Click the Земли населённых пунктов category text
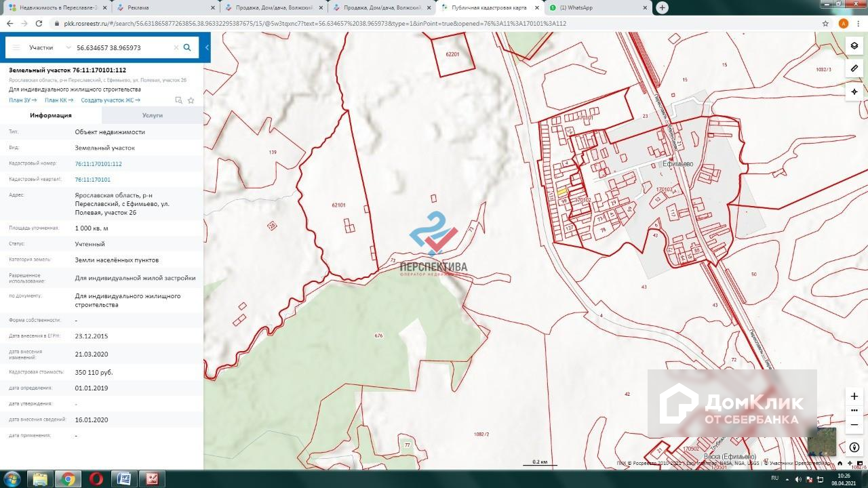The image size is (868, 488). coord(117,260)
